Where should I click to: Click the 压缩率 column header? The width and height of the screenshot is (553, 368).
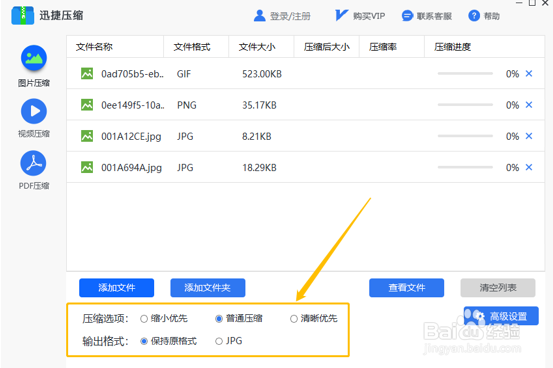383,47
